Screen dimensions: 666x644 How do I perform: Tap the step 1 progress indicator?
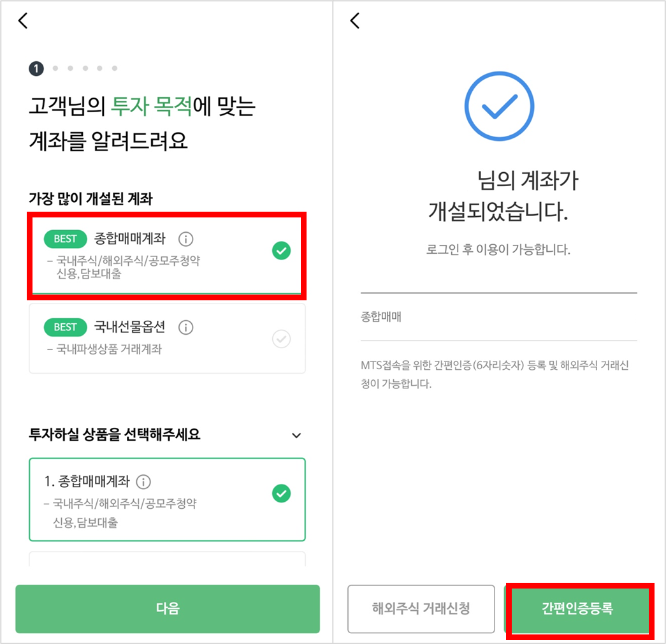click(x=36, y=68)
